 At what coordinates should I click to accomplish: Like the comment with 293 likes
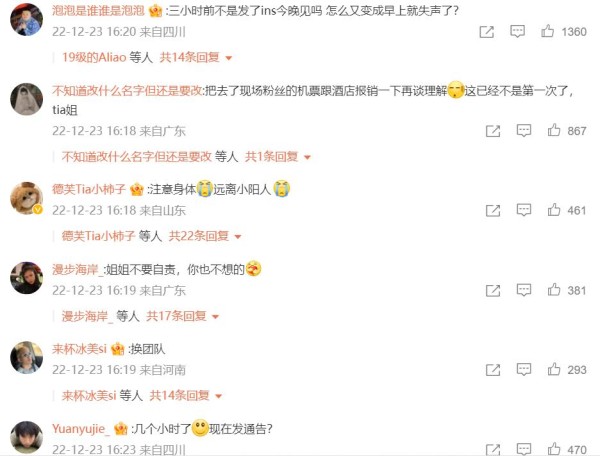554,370
